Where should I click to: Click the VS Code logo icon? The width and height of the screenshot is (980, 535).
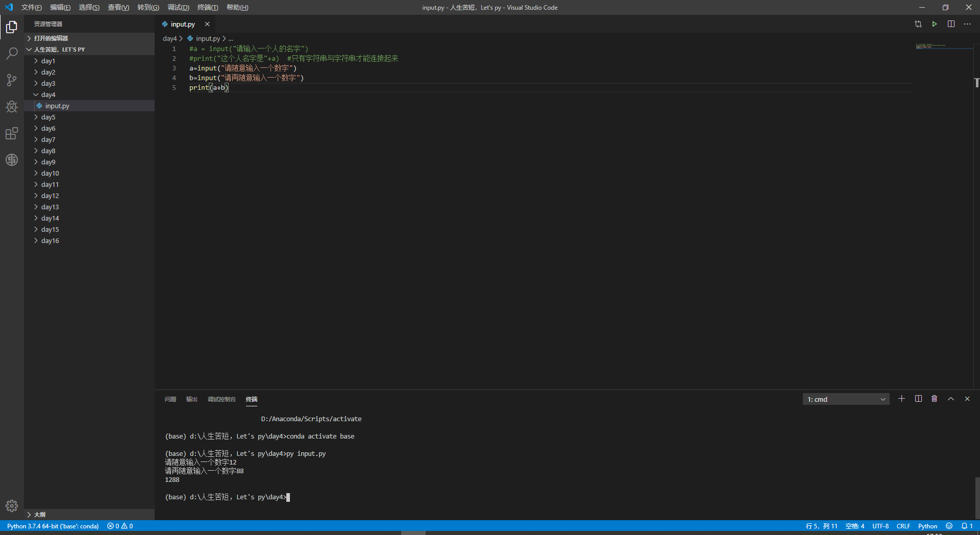pos(9,7)
